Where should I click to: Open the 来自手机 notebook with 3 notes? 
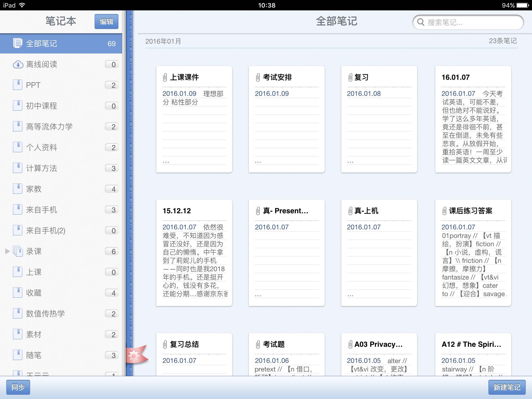point(61,210)
